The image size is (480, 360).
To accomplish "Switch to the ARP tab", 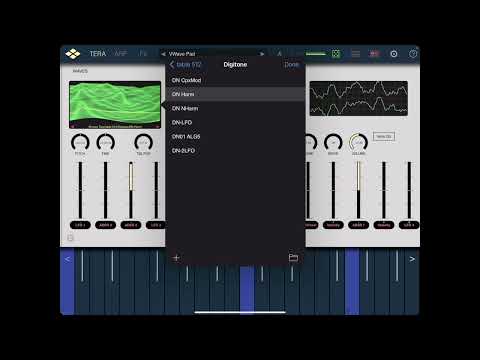I will [x=121, y=54].
